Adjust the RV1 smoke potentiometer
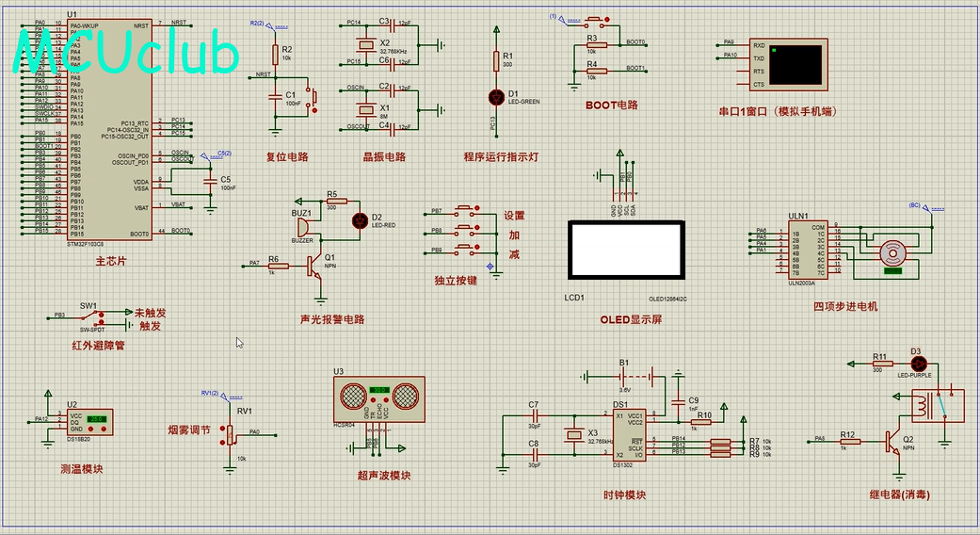 coord(230,434)
